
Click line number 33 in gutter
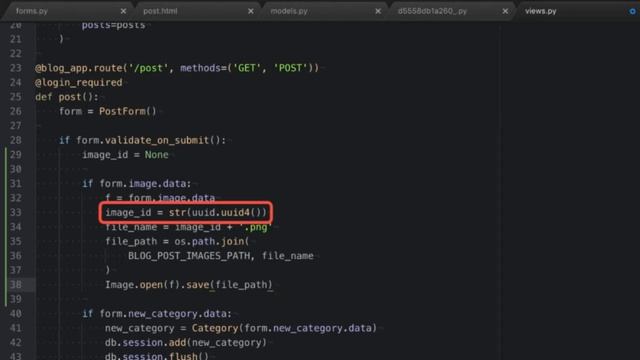pos(16,213)
